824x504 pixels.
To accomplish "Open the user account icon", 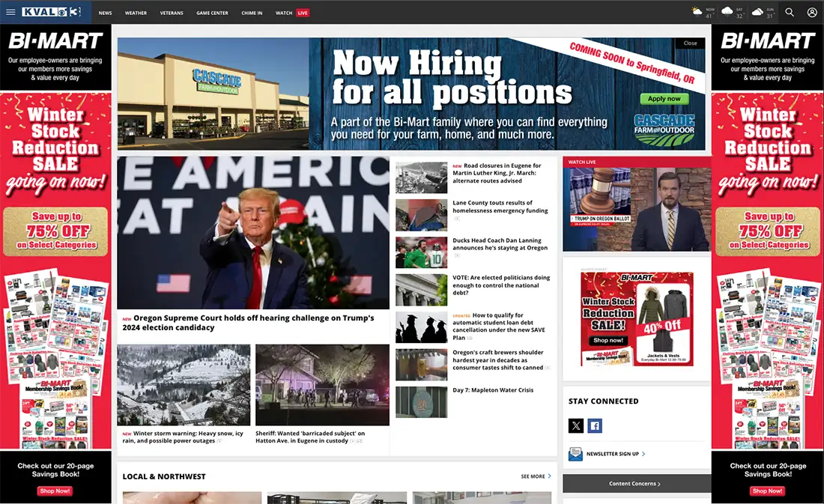I will [812, 12].
